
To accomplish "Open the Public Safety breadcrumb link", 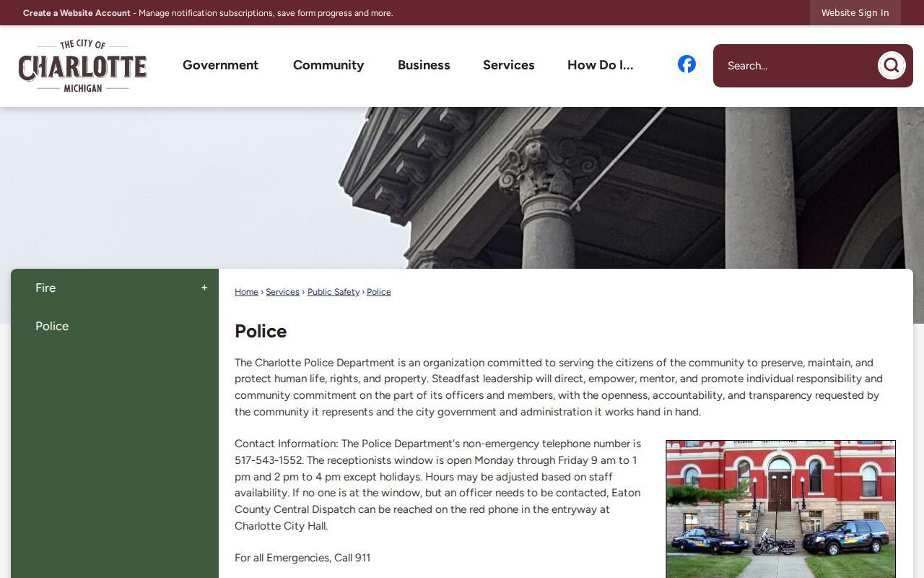I will point(334,292).
